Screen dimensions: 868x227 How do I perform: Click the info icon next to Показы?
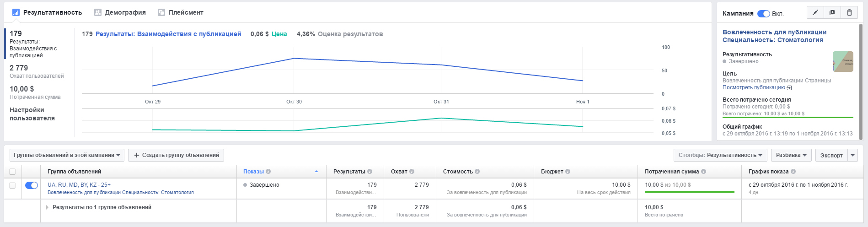(268, 172)
